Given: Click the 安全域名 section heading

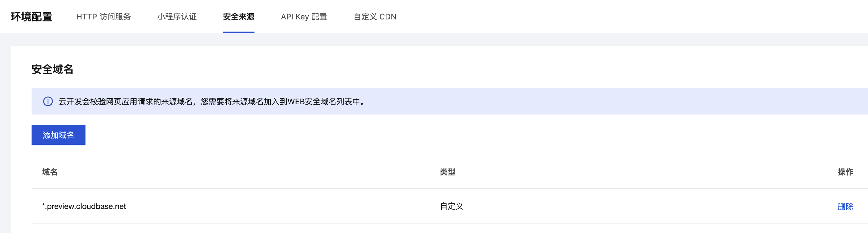Looking at the screenshot, I should pyautogui.click(x=53, y=69).
